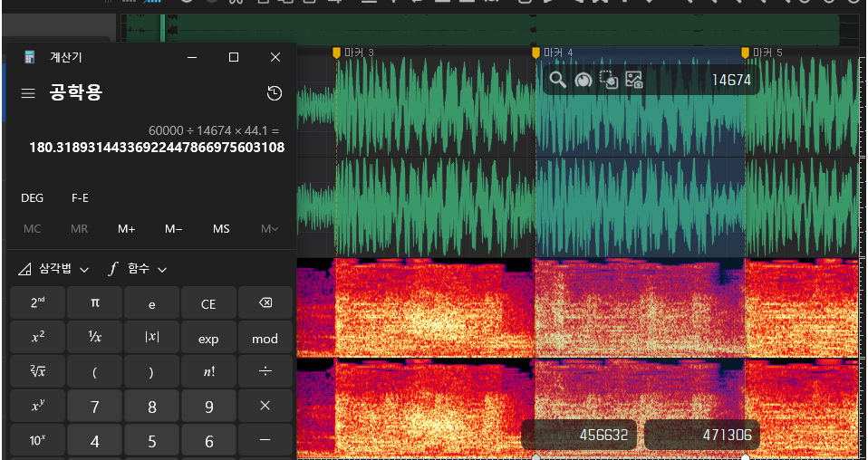868x460 pixels.
Task: Click the expression 60000 ÷ 14674 × 44.1 =
Action: tap(214, 130)
